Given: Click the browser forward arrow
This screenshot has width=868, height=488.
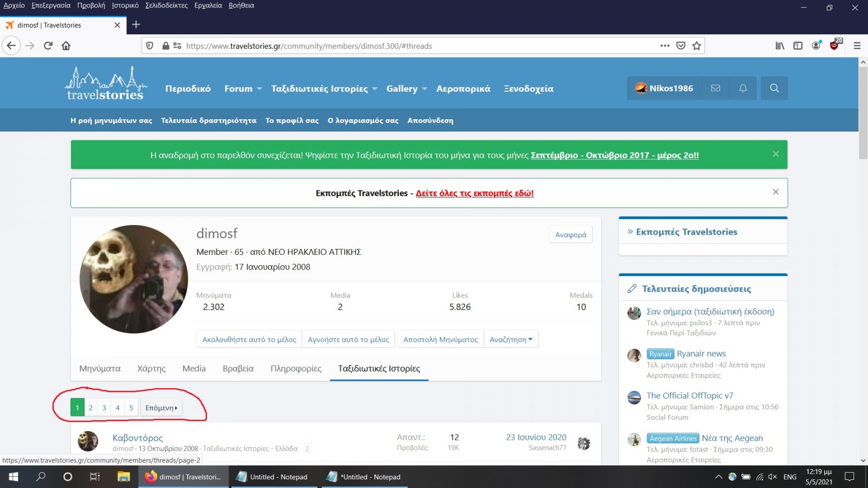Looking at the screenshot, I should (30, 46).
